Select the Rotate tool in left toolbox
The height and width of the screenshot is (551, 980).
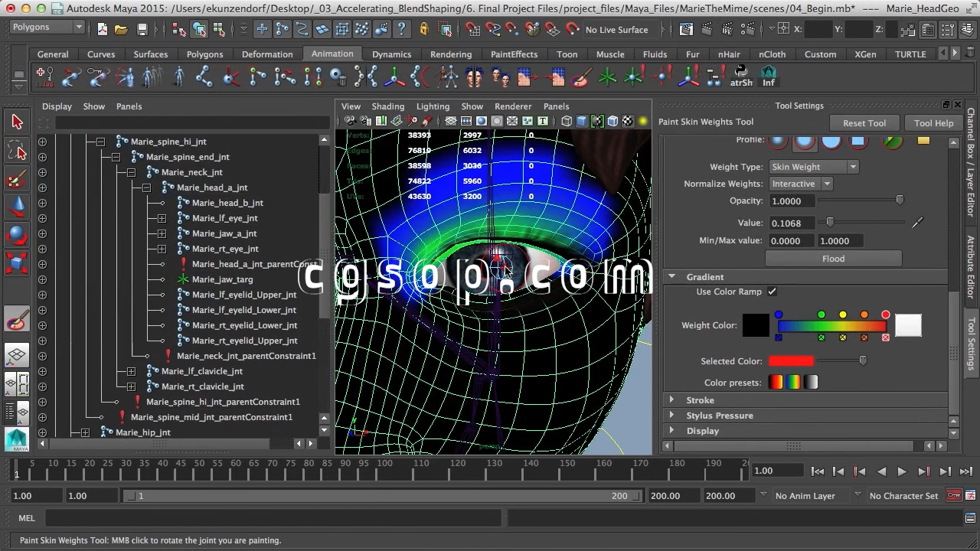[17, 235]
